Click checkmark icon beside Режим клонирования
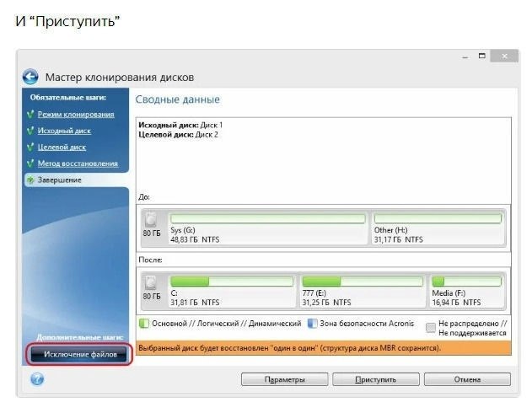Viewport: 532px width, 413px height. click(x=31, y=115)
